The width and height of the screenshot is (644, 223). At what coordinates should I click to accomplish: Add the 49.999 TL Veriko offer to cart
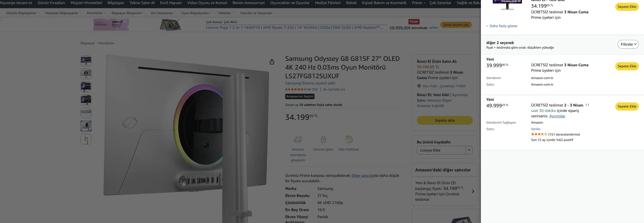coord(627,106)
